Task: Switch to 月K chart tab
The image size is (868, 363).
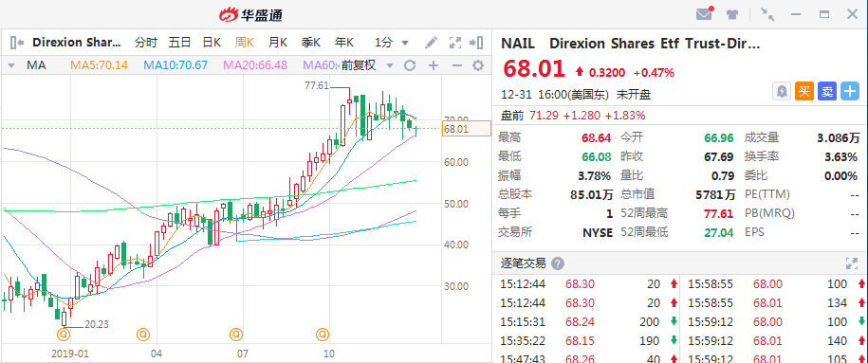Action: (278, 43)
